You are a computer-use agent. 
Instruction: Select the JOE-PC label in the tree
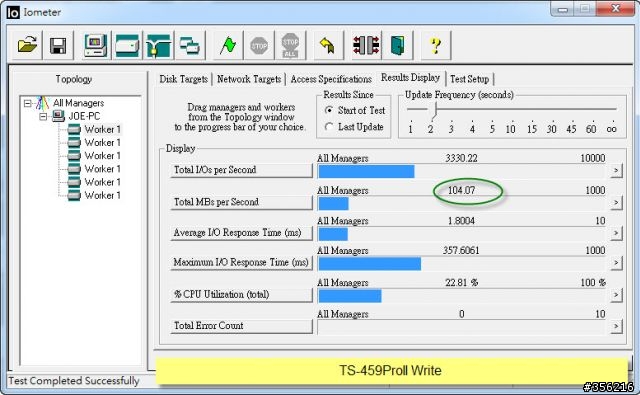(84, 116)
